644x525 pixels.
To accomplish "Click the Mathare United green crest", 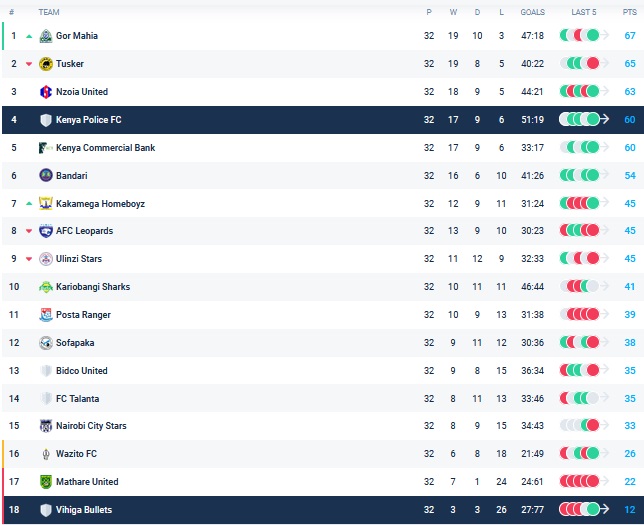I will (45, 482).
